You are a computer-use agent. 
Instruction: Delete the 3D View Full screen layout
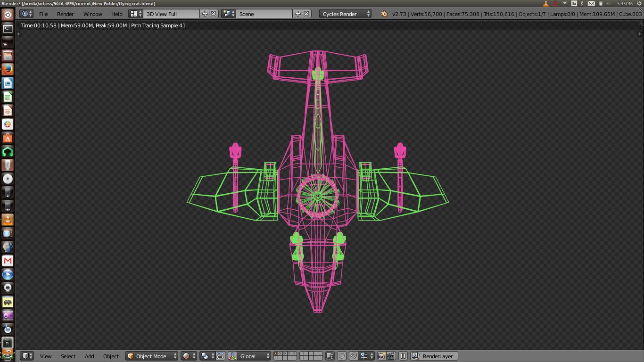coord(214,14)
